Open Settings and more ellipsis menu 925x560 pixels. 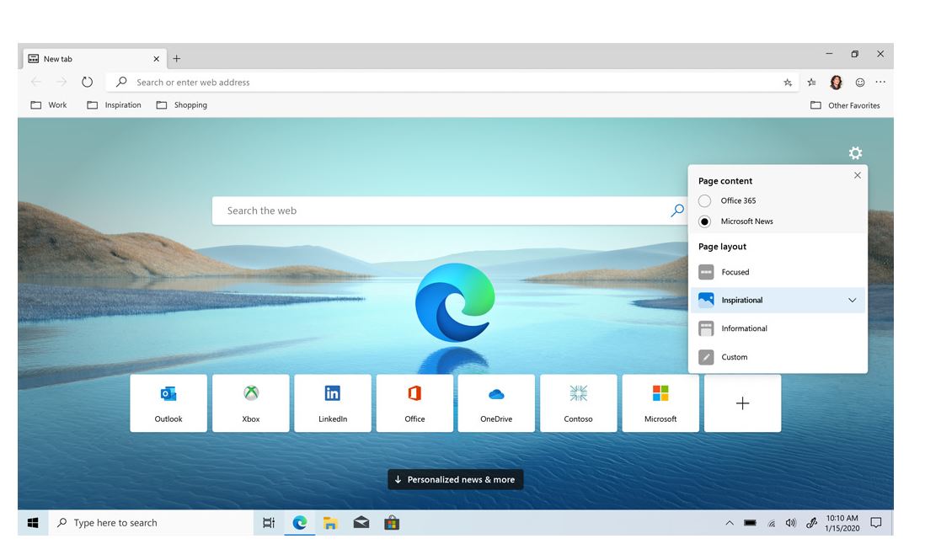[880, 82]
